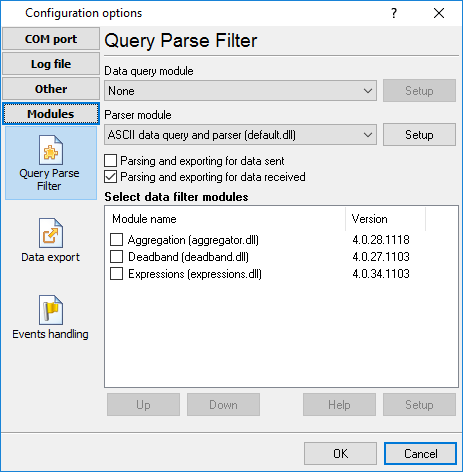Open the Query Parse Filter icon

51,150
